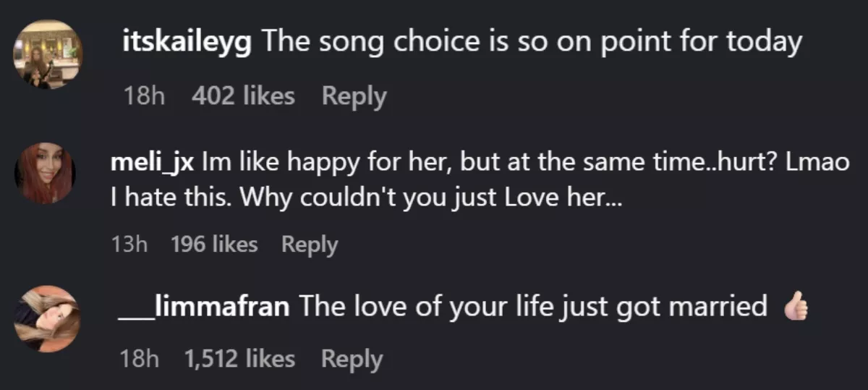
Task: Visit the meli_jx username link
Action: 152,161
